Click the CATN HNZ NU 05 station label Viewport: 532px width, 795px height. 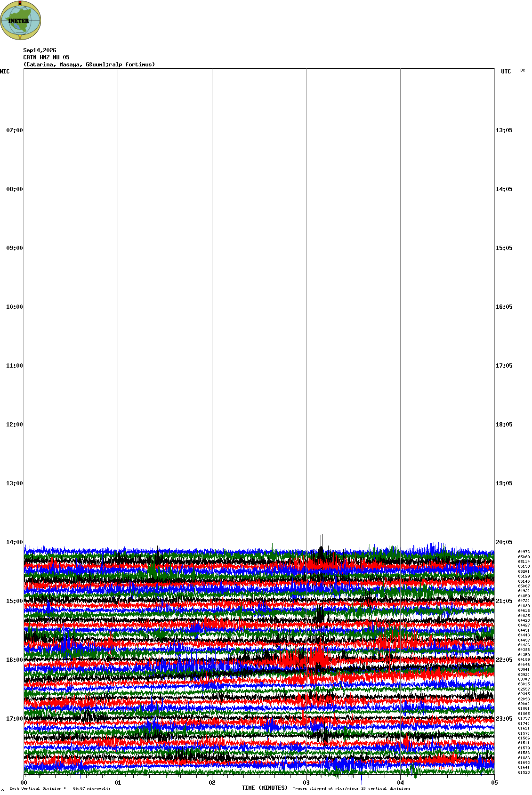(x=47, y=57)
